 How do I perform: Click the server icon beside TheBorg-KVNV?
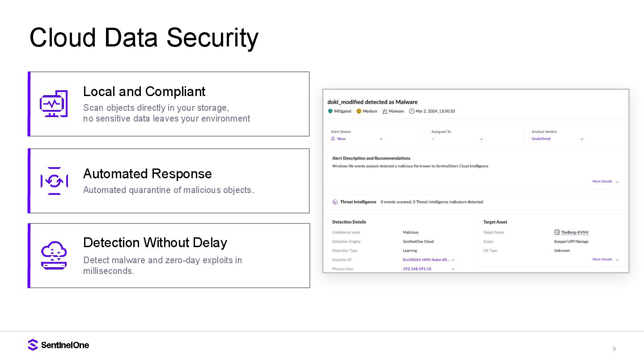pyautogui.click(x=557, y=232)
